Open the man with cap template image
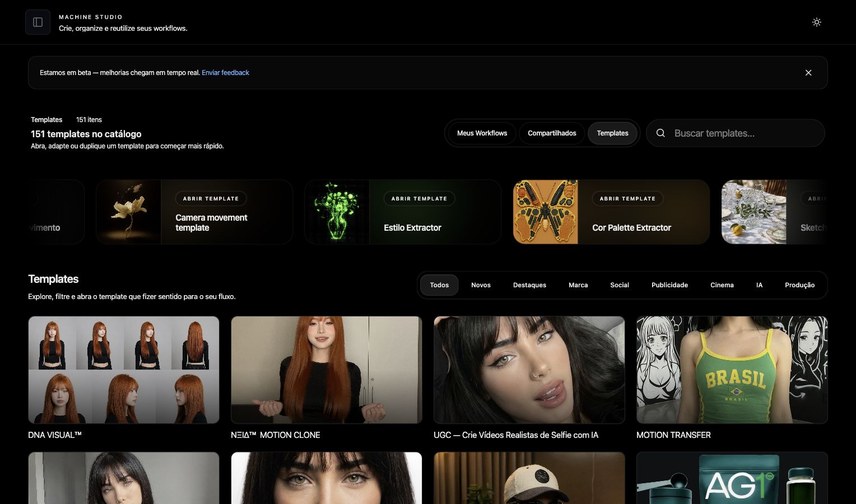This screenshot has height=504, width=856. tap(529, 478)
